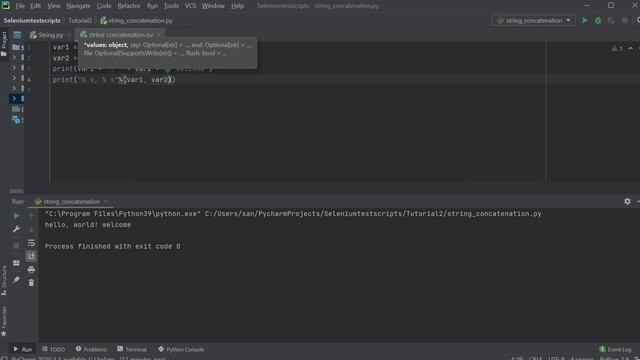Open the File menu
The width and height of the screenshot is (640, 360).
(20, 6)
